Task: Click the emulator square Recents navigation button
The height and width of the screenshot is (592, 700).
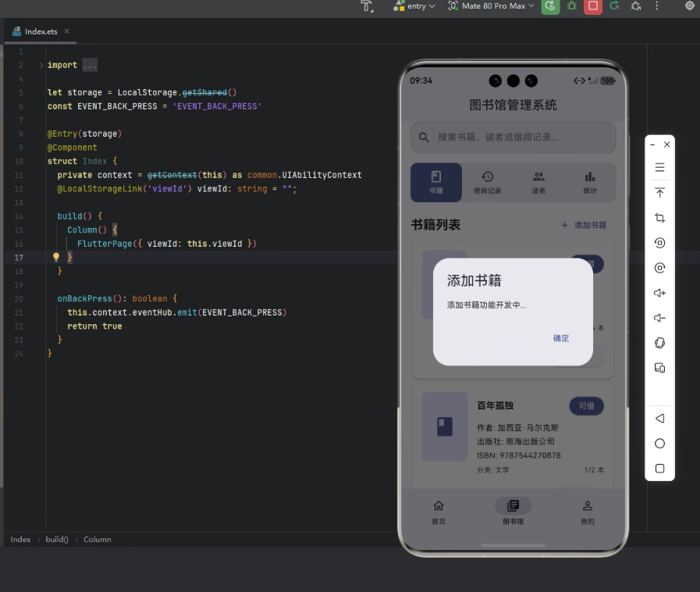Action: click(660, 469)
